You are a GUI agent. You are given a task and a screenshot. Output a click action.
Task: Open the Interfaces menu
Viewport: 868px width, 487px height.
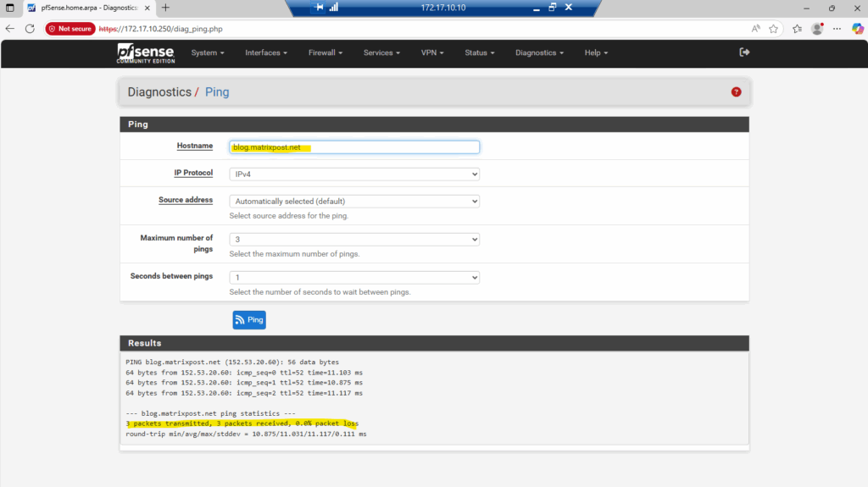[x=266, y=53]
